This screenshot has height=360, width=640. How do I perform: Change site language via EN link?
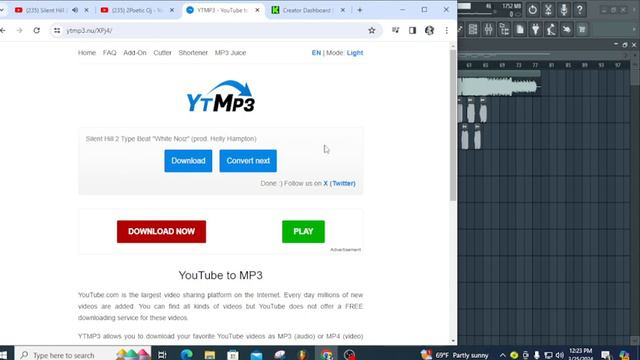pos(316,53)
